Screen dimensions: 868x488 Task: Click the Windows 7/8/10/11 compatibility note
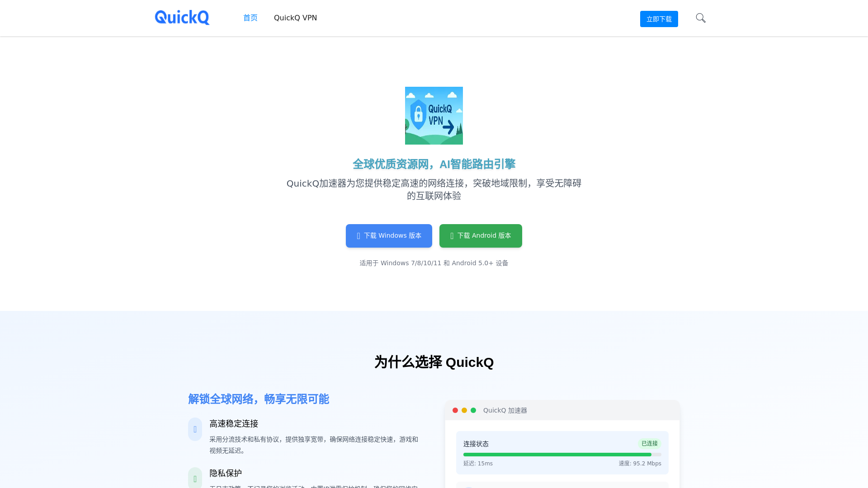click(434, 263)
